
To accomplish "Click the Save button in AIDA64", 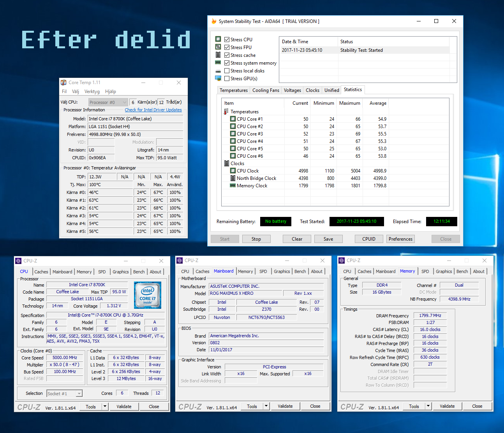I will click(328, 239).
